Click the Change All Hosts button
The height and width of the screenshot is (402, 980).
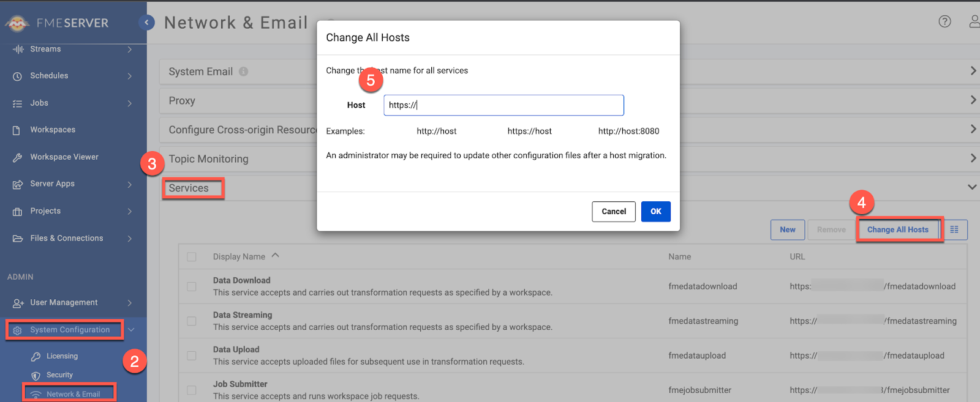(x=898, y=229)
